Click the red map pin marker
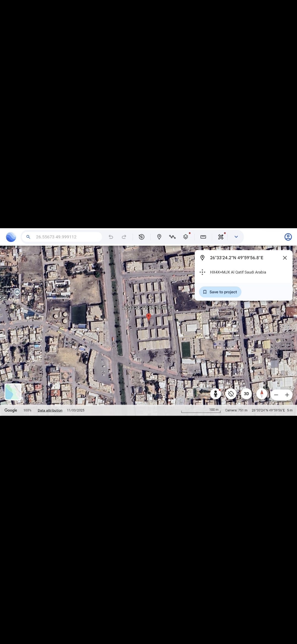 pos(148,317)
